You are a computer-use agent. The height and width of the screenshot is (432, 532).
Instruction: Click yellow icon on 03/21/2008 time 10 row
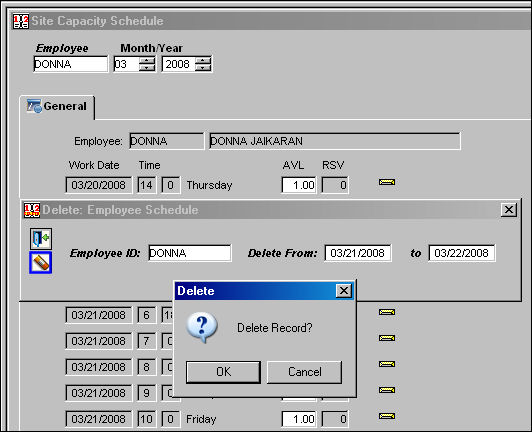click(387, 416)
